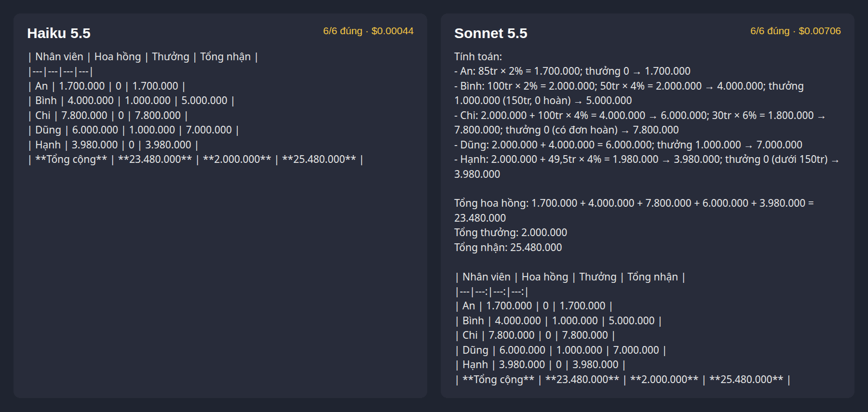Click the "Tổng thưởng: 2.000.000" line
Viewport: 868px width, 412px height.
point(511,233)
